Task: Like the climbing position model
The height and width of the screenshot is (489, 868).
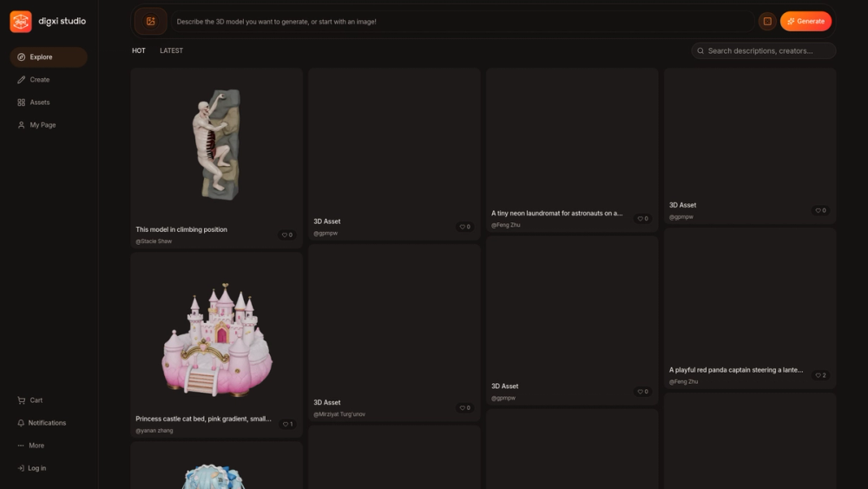Action: pos(287,235)
